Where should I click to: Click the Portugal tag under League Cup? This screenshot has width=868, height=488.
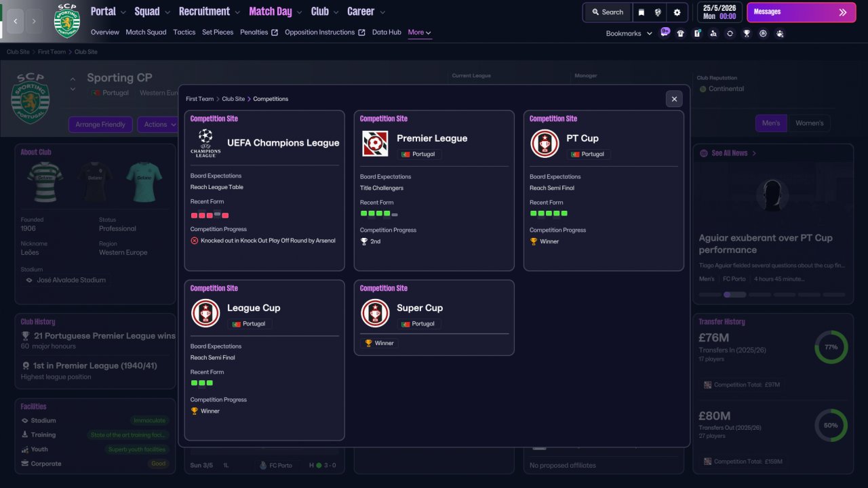(250, 324)
